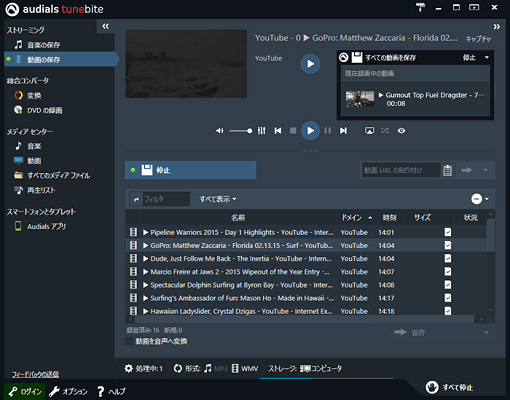This screenshot has height=400, width=510.
Task: Open the Audials アプリ item
Action: pos(40,226)
